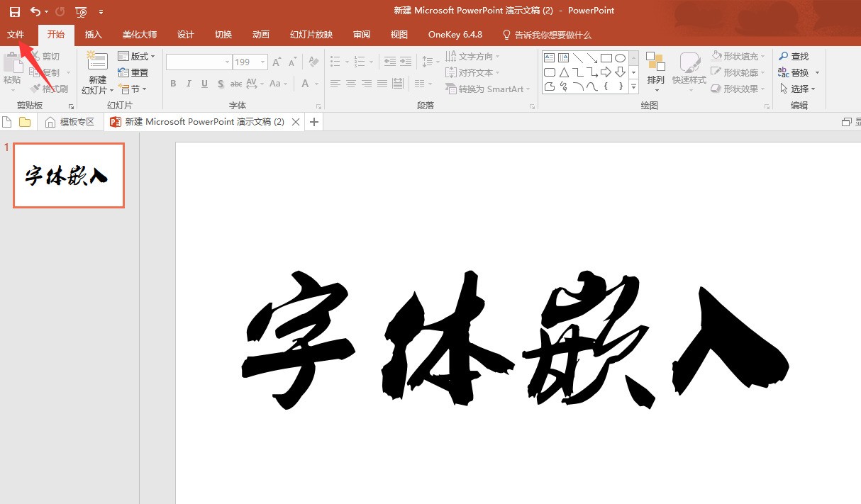Image resolution: width=861 pixels, height=504 pixels.
Task: Expand the Layout (版式) dropdown
Action: [137, 57]
